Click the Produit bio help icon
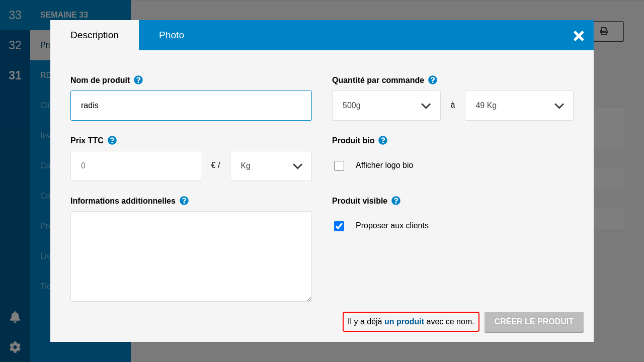The width and height of the screenshot is (644, 362). coord(383,140)
